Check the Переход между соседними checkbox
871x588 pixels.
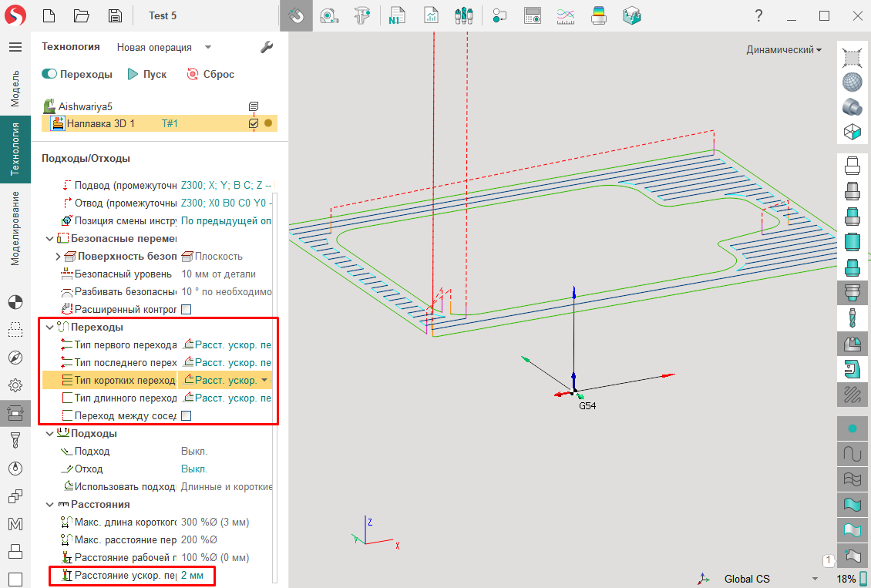[x=186, y=416]
